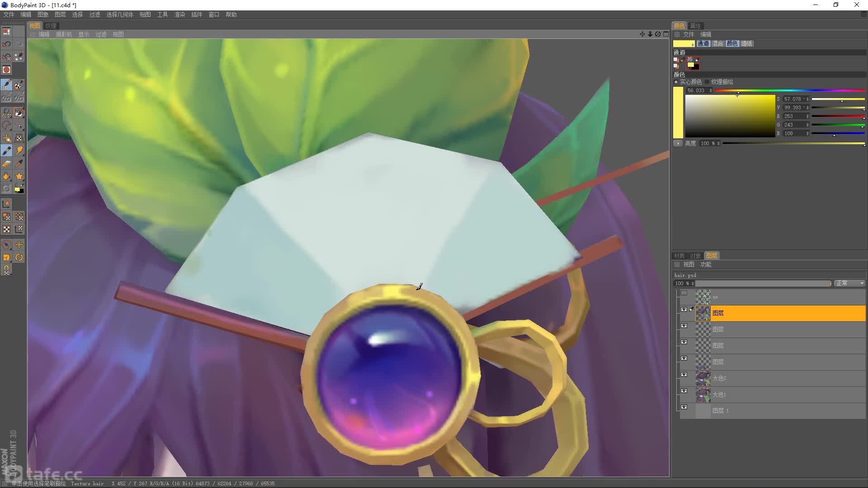The height and width of the screenshot is (488, 868).
Task: Select the Rotate tool
Action: 19,257
